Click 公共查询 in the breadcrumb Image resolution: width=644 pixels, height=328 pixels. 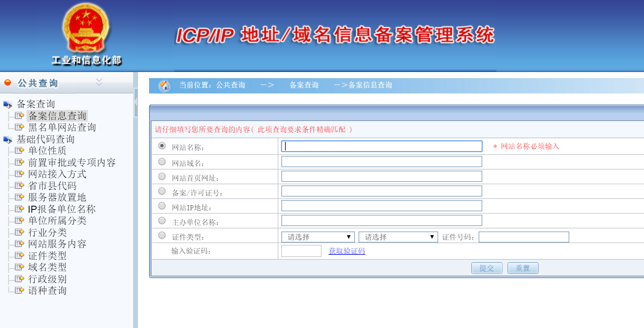click(230, 85)
